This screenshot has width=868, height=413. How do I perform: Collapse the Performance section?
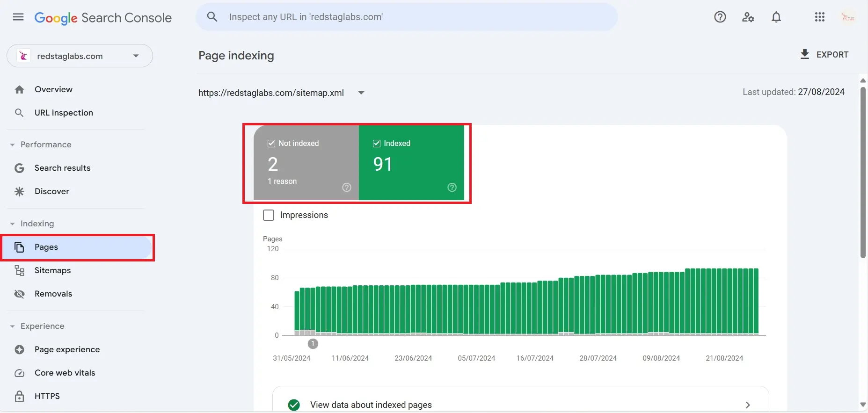click(x=13, y=145)
